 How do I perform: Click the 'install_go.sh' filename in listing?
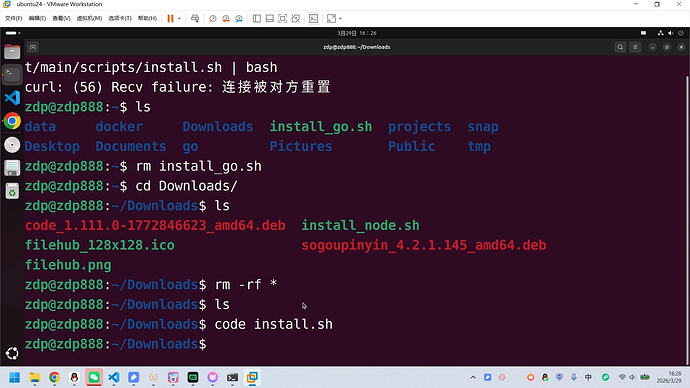pos(321,127)
